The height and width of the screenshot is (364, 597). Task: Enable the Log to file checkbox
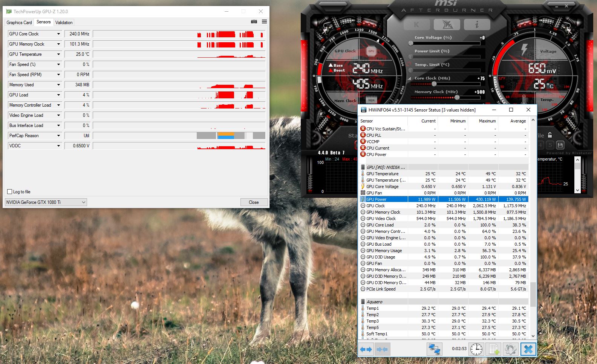(10, 191)
